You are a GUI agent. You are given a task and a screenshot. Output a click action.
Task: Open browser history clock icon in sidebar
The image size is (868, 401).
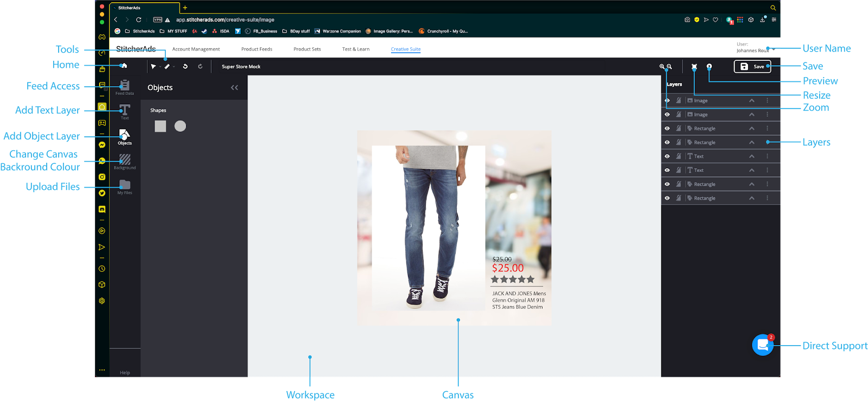[102, 269]
